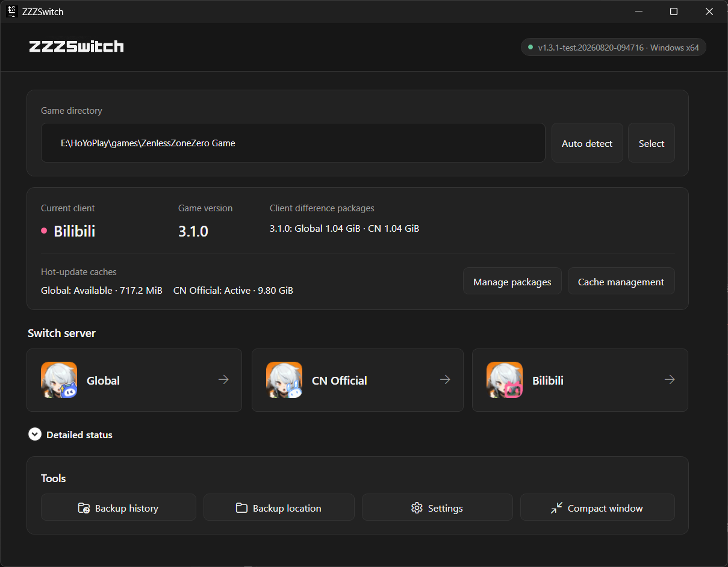
Task: Open Backup location tool
Action: coord(279,507)
